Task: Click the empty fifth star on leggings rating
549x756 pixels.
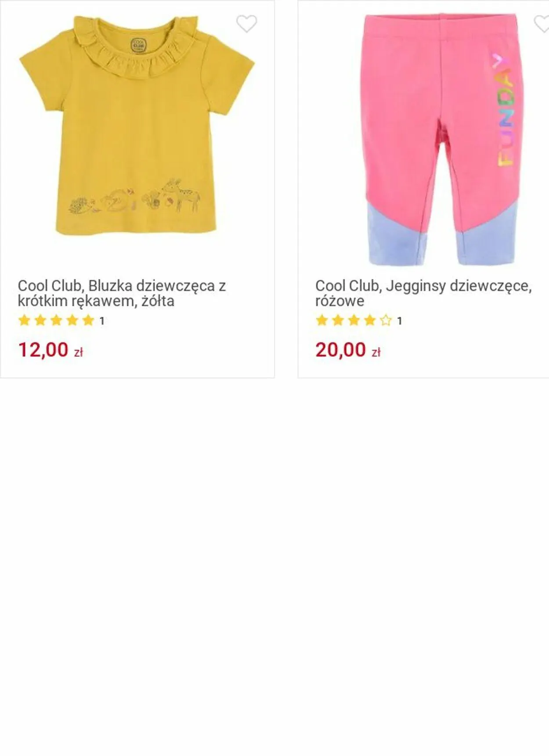Action: (386, 320)
